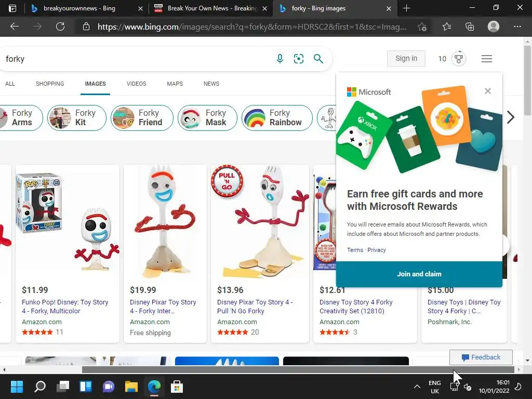Open the Bing hamburger menu
532x399 pixels.
(x=486, y=59)
